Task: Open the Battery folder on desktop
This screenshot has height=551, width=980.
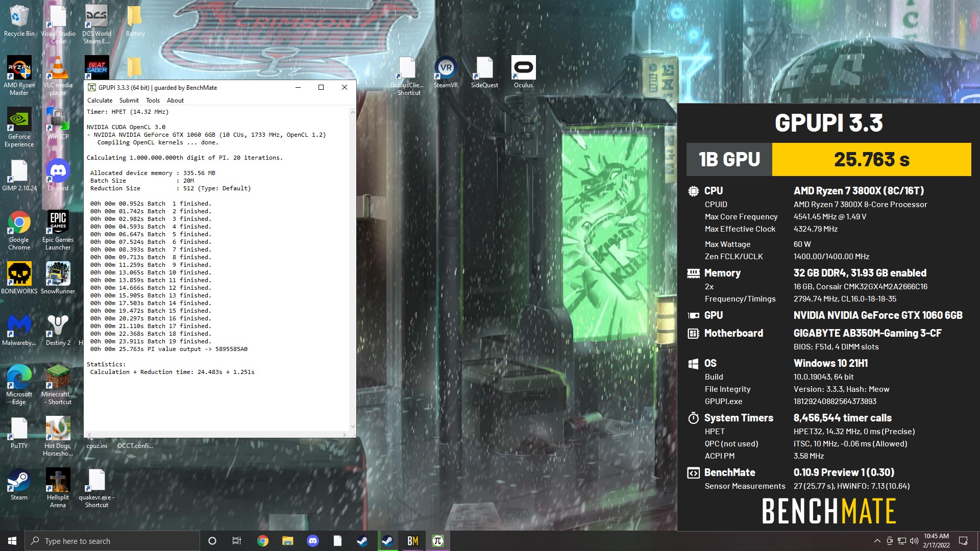Action: 135,20
